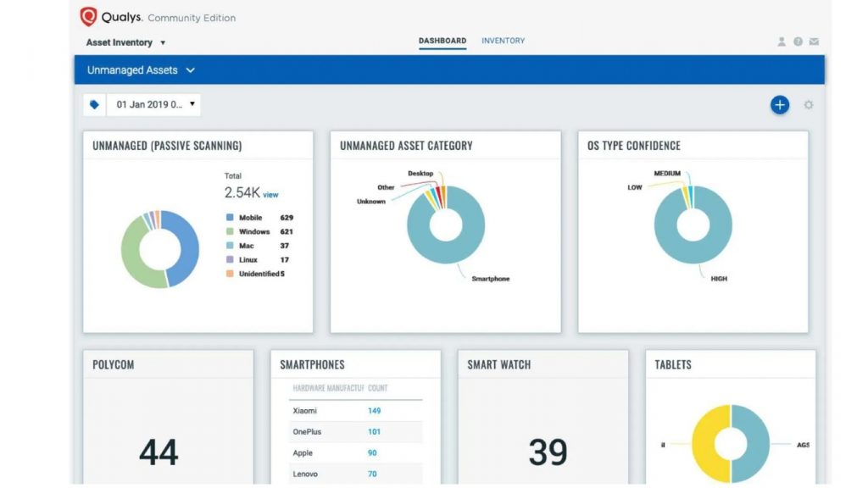This screenshot has height=488, width=868.
Task: Click the Qualys logo icon
Action: coord(87,14)
